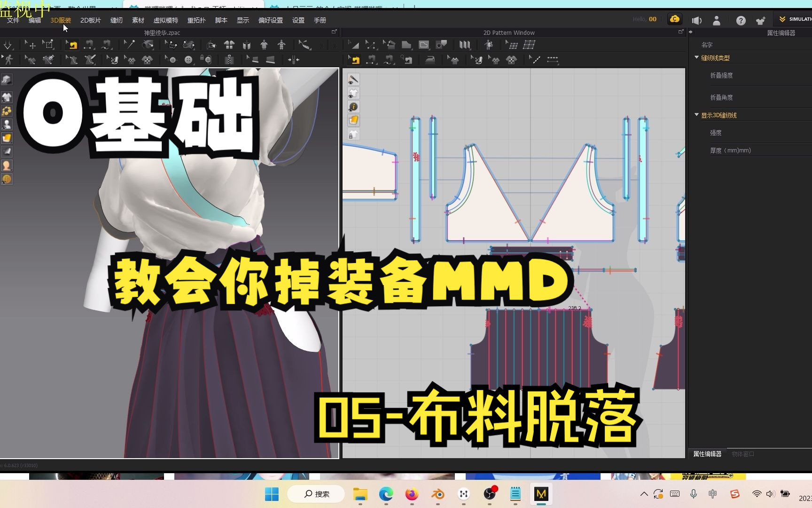Toggle the 2D info display icon
This screenshot has width=812, height=508.
(x=353, y=107)
